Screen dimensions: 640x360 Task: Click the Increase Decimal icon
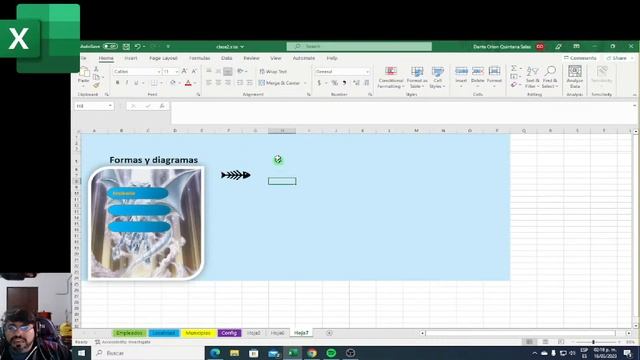(356, 83)
